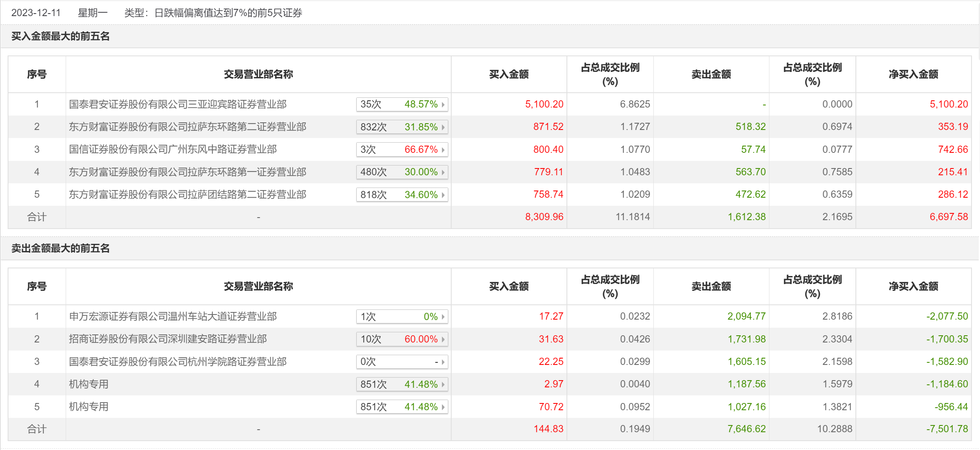Expand 851次 arrow in sell table row 5

coord(443,407)
